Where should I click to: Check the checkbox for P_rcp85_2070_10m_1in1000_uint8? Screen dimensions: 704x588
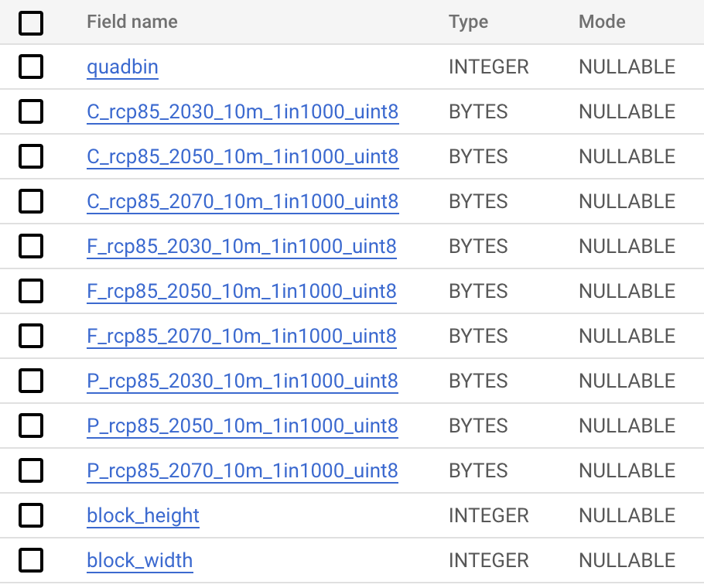[x=31, y=470]
